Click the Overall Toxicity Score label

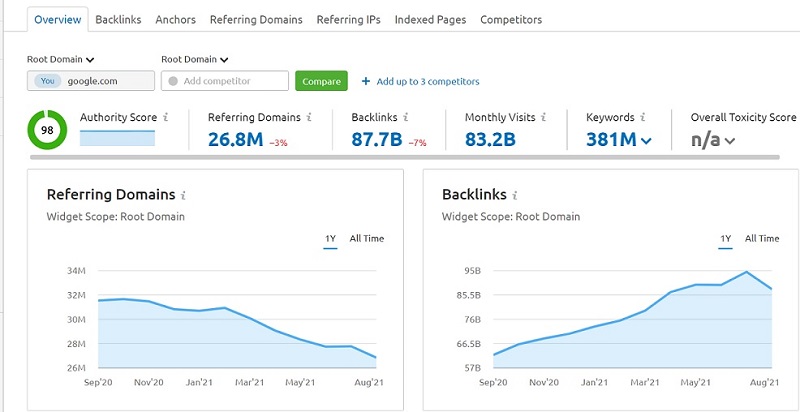(x=743, y=117)
